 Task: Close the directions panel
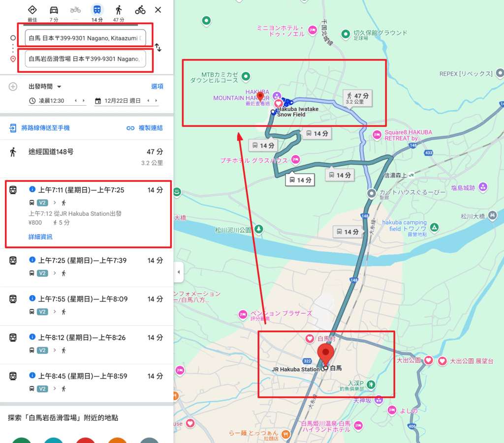158,10
